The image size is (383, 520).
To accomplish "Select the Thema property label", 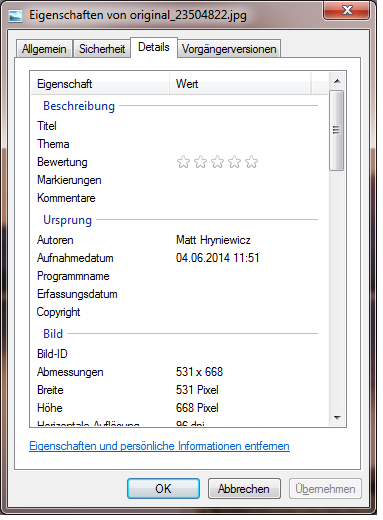I will pos(53,144).
